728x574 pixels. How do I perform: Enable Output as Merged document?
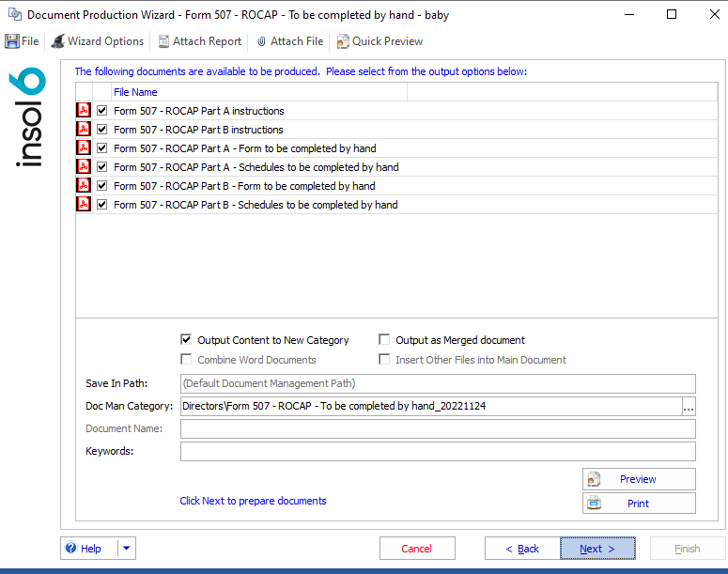pyautogui.click(x=385, y=340)
